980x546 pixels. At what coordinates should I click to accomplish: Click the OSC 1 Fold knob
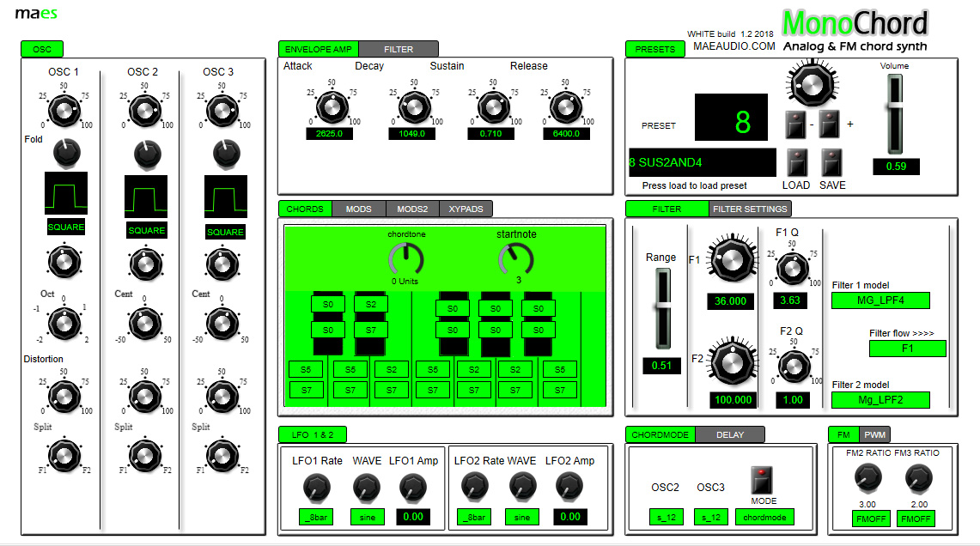click(66, 153)
